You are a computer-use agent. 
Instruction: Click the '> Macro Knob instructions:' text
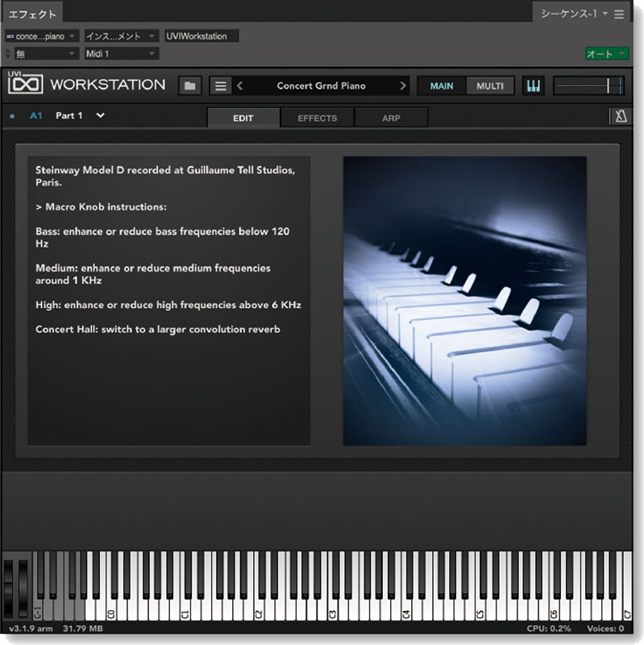[x=102, y=206]
